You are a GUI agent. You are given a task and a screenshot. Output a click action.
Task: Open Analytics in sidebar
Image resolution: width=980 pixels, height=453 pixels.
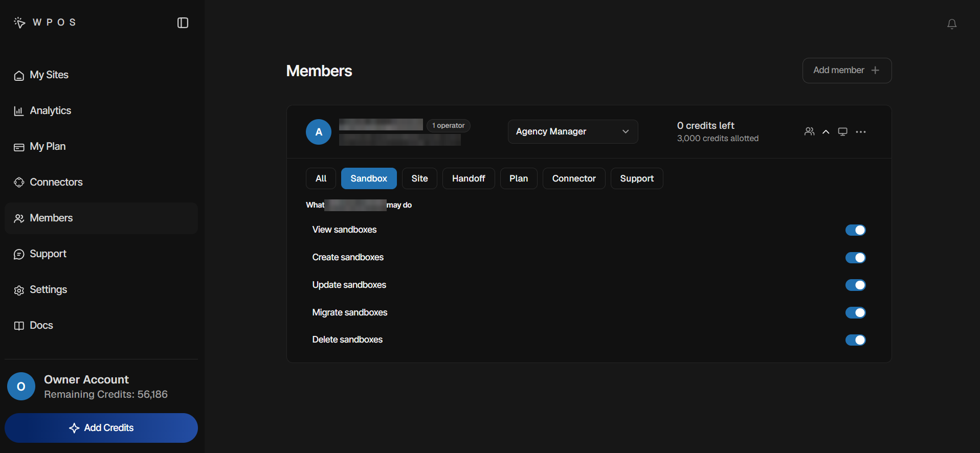(x=101, y=111)
